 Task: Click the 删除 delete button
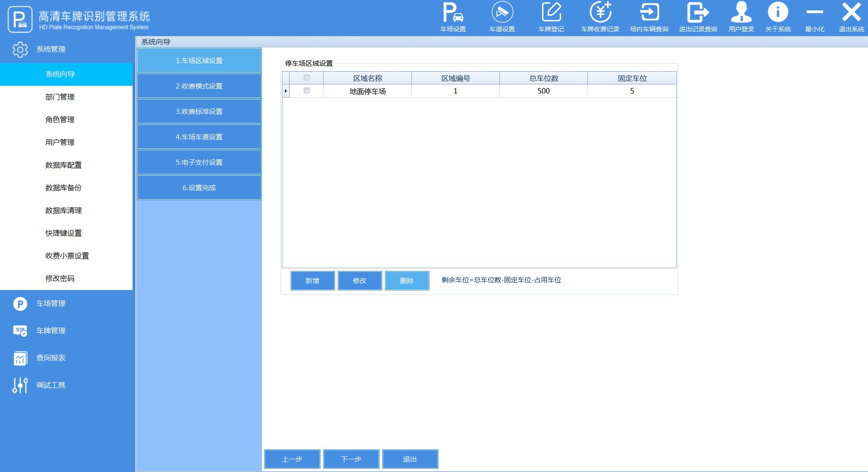(407, 281)
